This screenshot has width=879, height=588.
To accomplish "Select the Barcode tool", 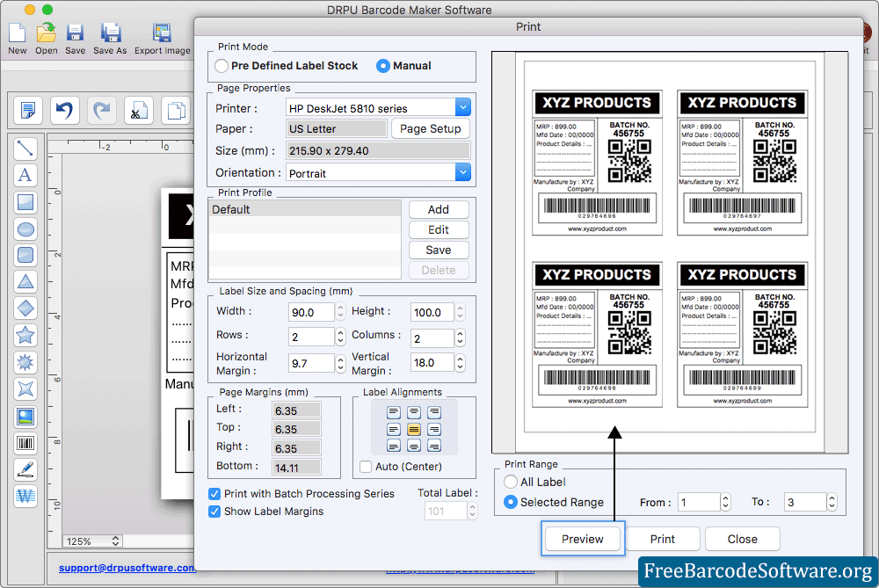I will (x=25, y=443).
